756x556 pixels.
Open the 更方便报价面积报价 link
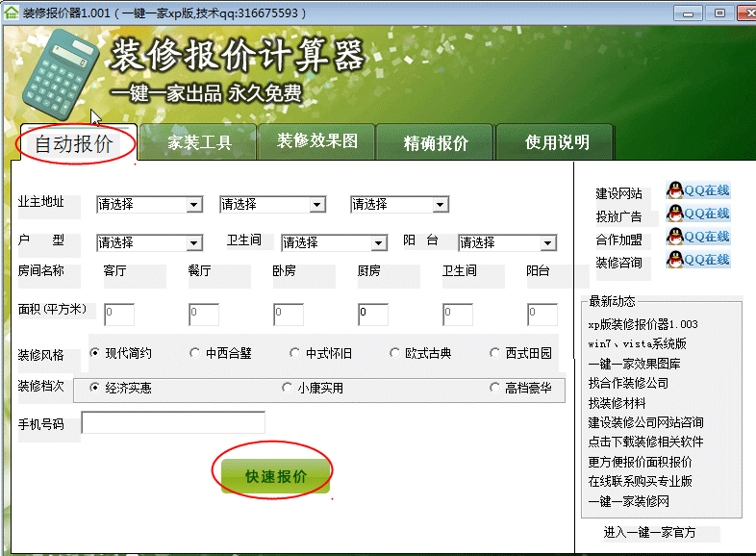tap(640, 462)
